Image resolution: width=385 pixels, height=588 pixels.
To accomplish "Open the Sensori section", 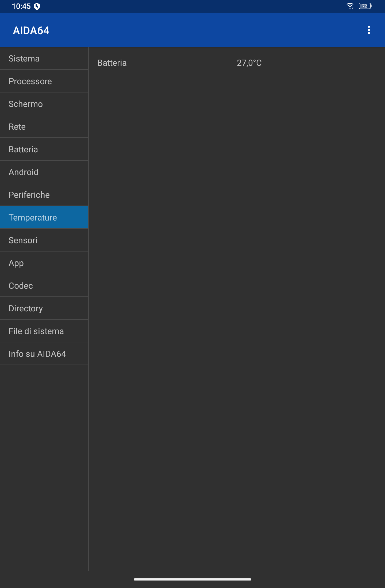I will pos(44,240).
